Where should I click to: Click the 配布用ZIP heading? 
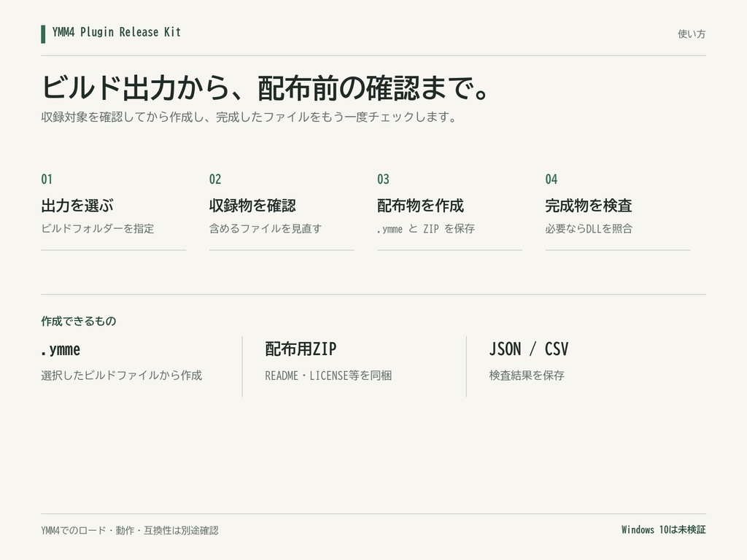tap(301, 349)
